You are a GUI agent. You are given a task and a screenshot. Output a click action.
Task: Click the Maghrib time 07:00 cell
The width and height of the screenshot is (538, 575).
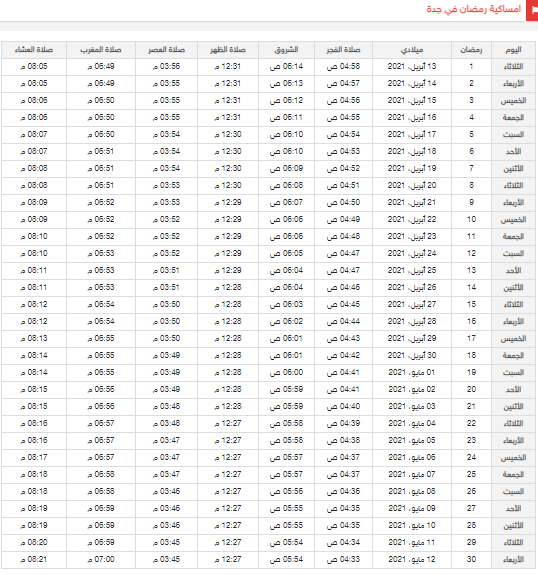point(101,560)
